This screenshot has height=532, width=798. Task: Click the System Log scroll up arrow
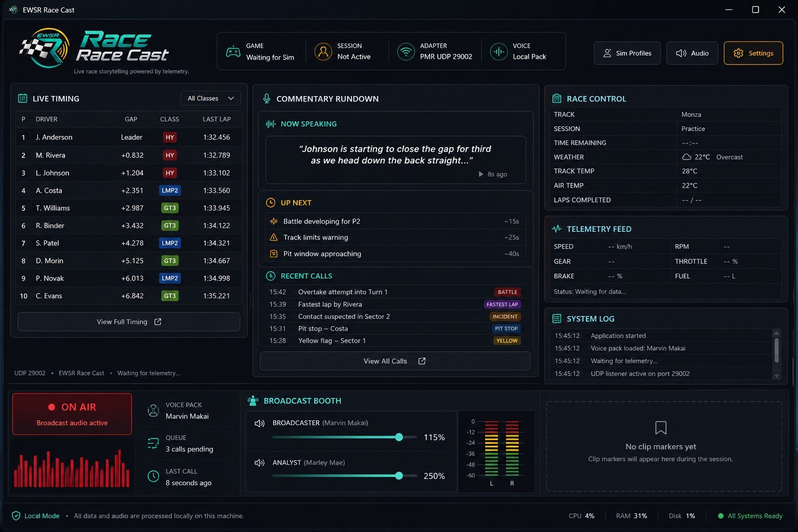(x=777, y=333)
